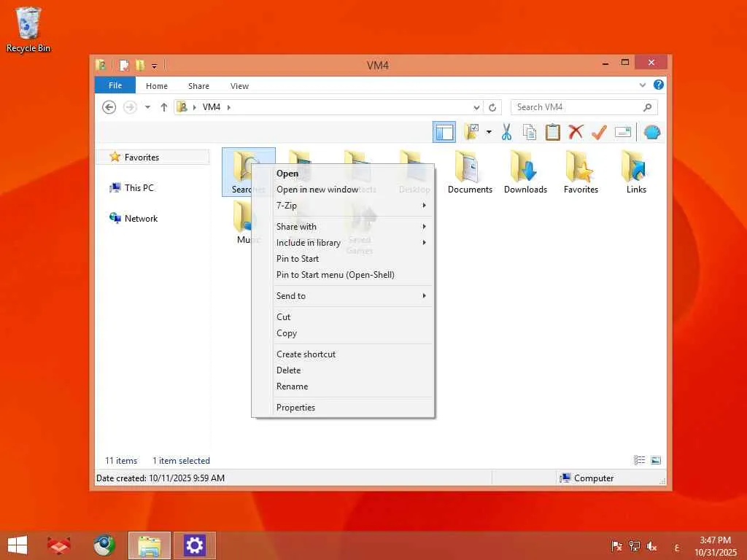Click the title bar user folder icon
This screenshot has width=747, height=560.
(x=101, y=65)
